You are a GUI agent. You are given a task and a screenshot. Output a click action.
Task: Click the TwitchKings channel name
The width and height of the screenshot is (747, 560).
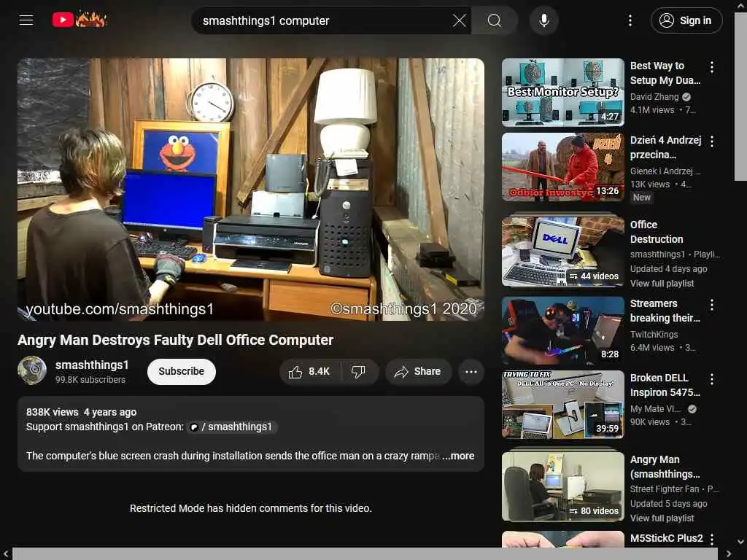[654, 334]
